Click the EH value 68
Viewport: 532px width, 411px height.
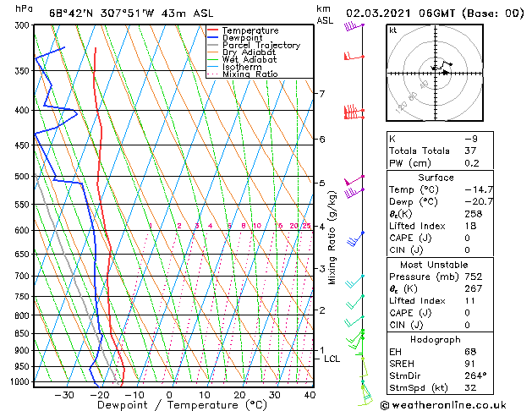point(470,352)
